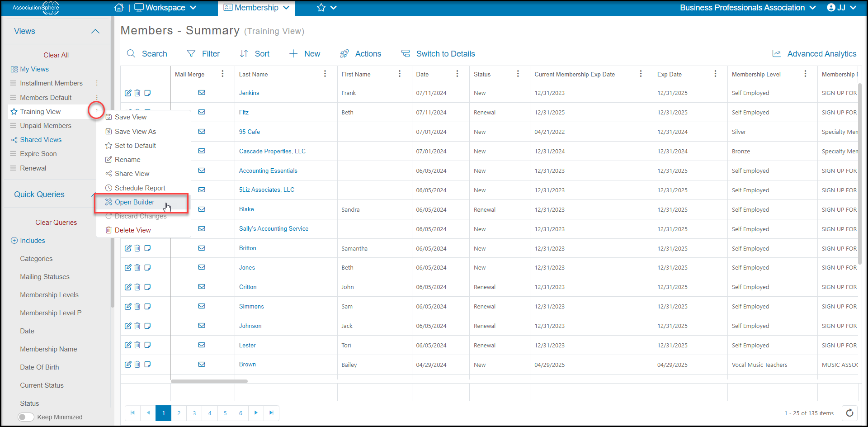The height and width of the screenshot is (427, 868).
Task: Toggle Keep Minimized switch
Action: (x=26, y=417)
